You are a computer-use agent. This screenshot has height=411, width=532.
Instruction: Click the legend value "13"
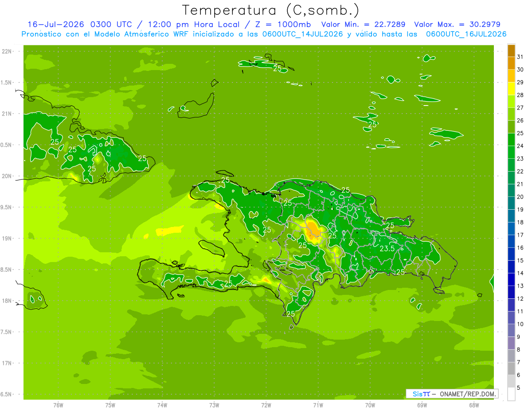pyautogui.click(x=520, y=286)
